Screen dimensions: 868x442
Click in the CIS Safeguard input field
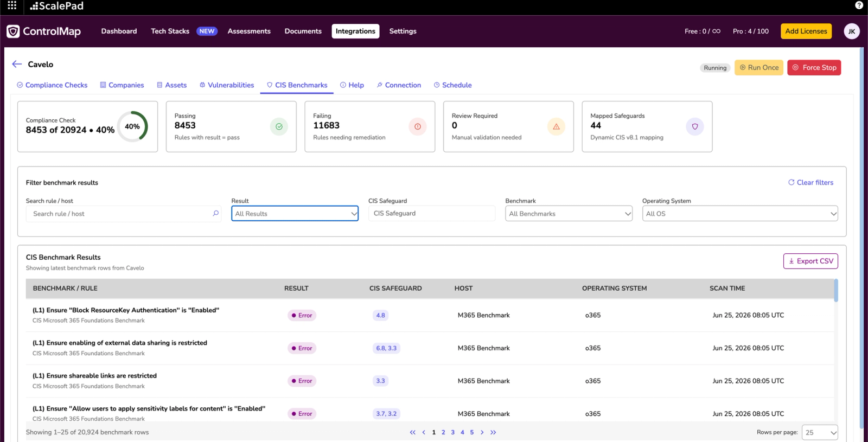[432, 213]
